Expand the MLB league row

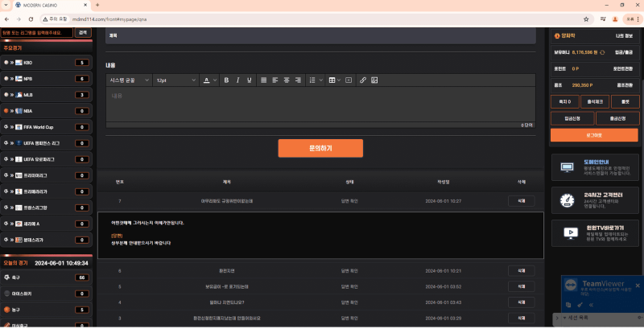click(47, 95)
